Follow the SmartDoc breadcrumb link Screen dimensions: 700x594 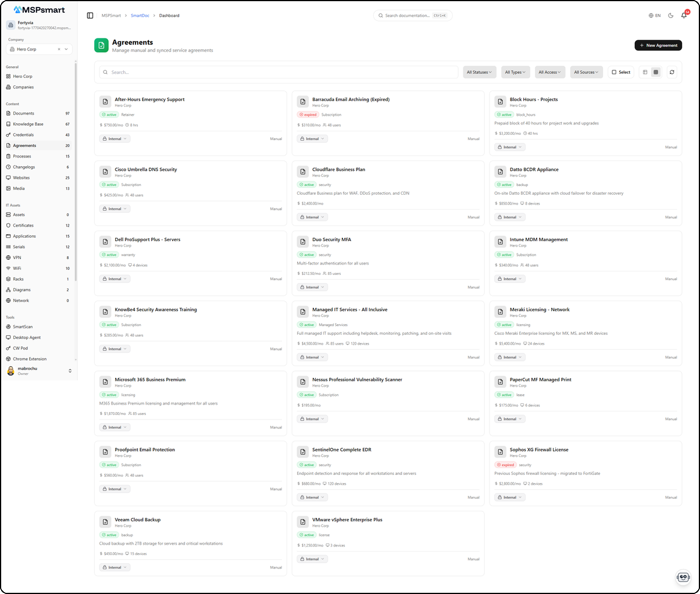[x=139, y=16]
